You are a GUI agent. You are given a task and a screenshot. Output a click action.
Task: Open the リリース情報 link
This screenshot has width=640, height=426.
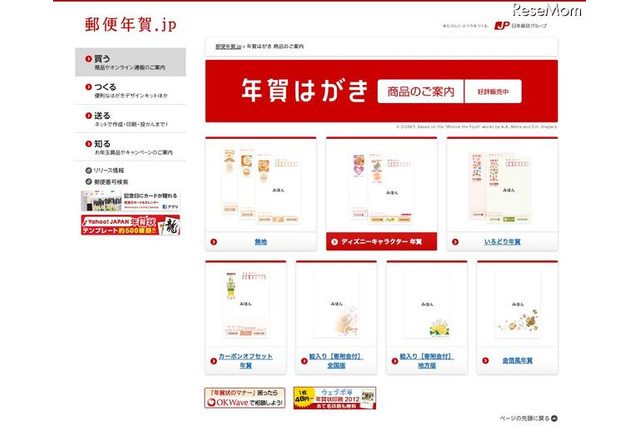pos(109,170)
